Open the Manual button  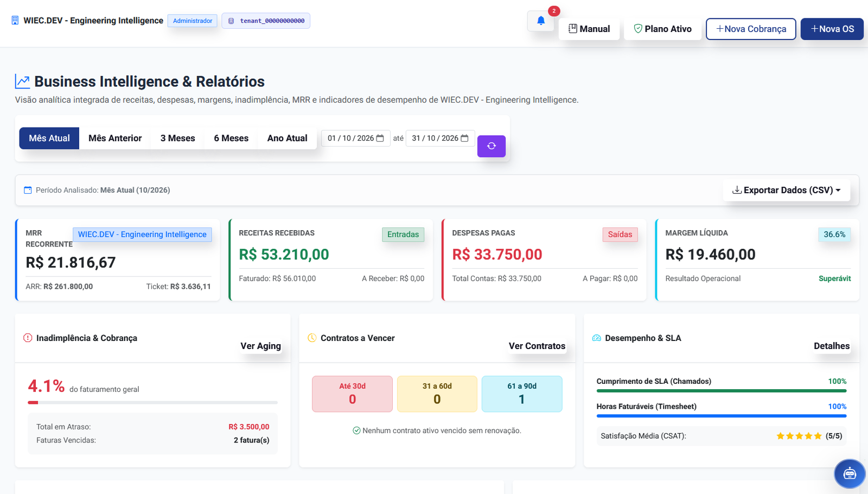pyautogui.click(x=589, y=29)
